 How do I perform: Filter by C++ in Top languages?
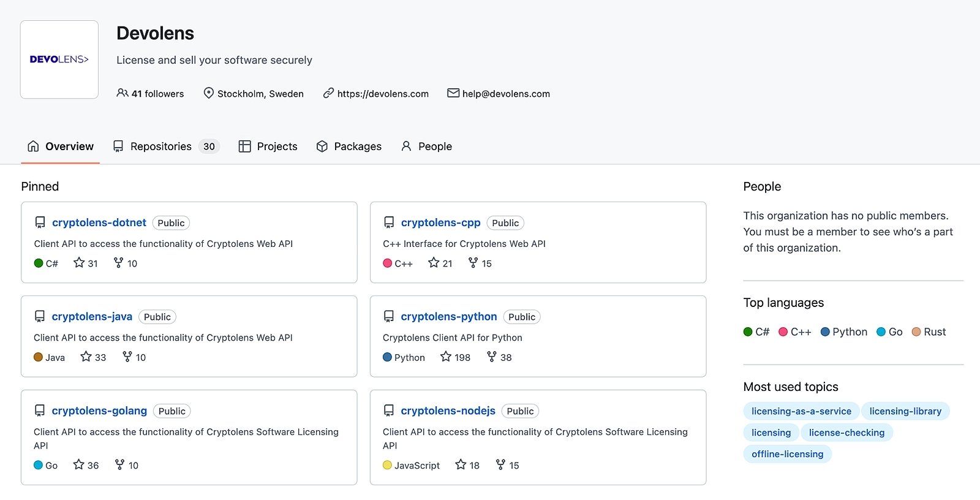[795, 331]
